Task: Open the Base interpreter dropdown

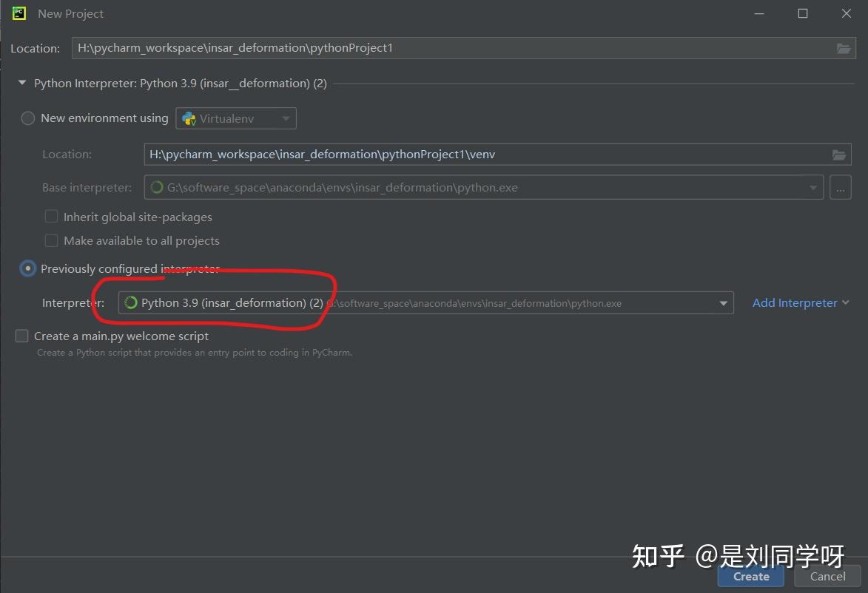Action: (x=812, y=187)
